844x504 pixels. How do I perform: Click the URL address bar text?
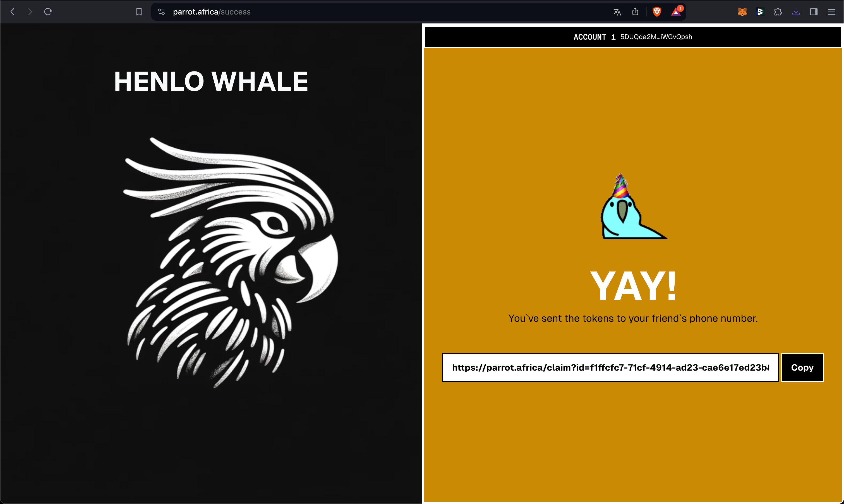(x=212, y=12)
